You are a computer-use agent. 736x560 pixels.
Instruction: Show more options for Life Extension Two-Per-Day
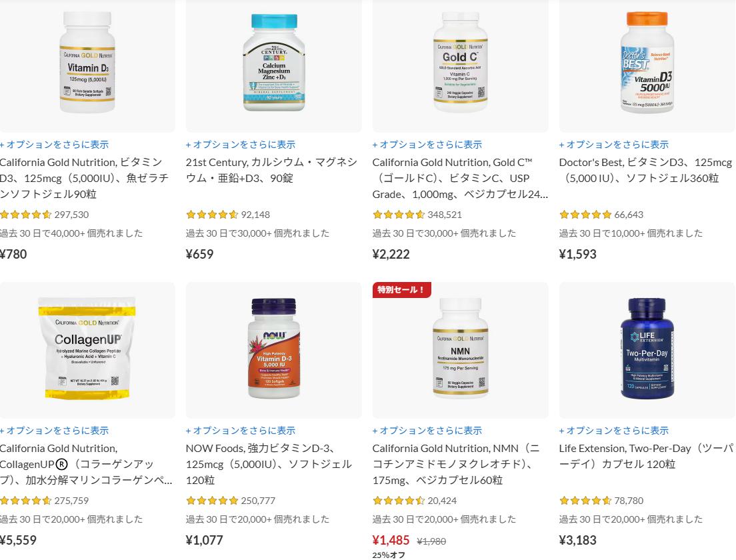coord(614,431)
